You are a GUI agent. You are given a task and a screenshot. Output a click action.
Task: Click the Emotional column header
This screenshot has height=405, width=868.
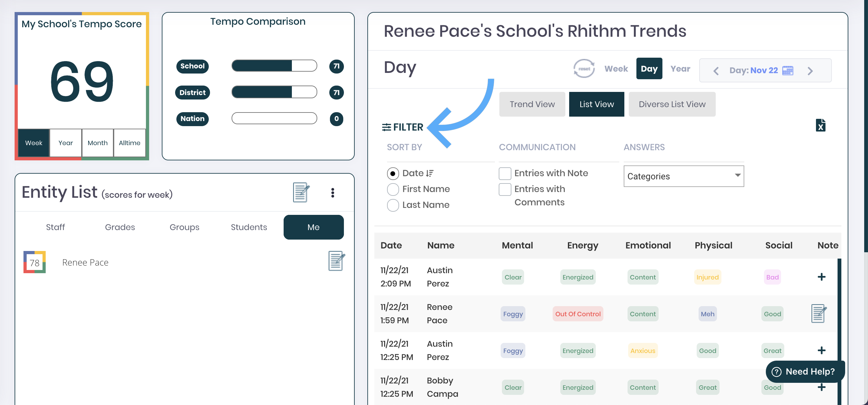[x=648, y=245]
